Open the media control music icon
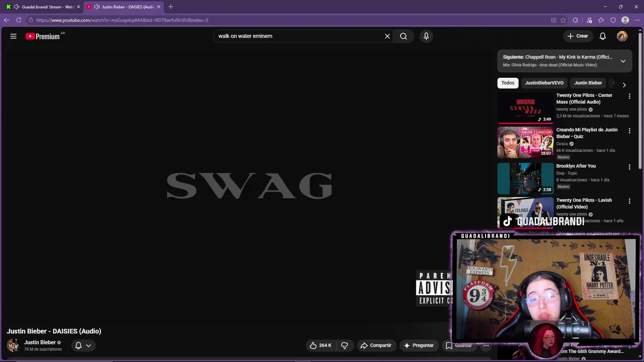The image size is (644, 362). (589, 20)
